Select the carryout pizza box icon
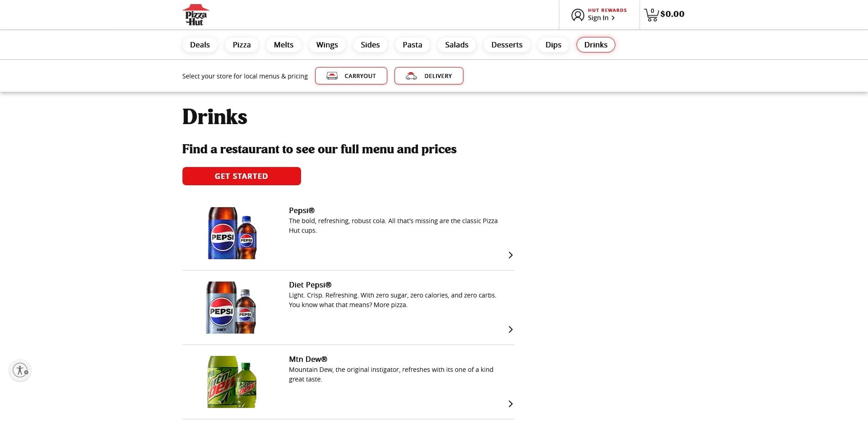868x423 pixels. coord(333,76)
